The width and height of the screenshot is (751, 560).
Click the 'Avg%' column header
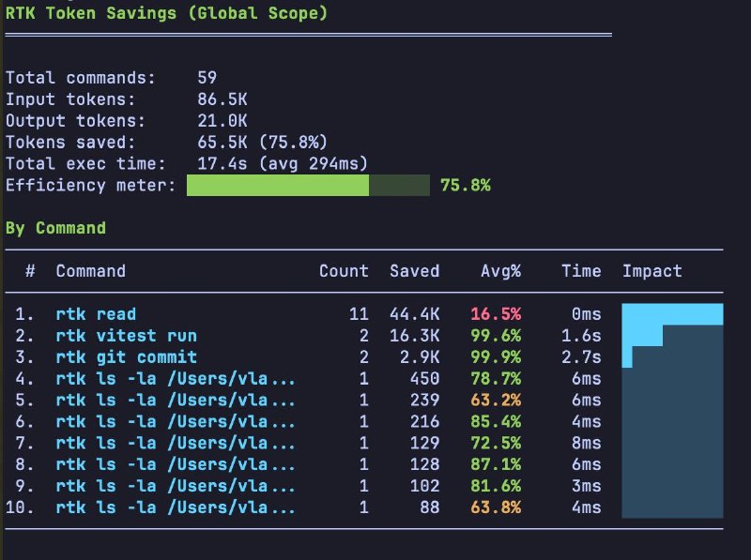click(x=501, y=271)
